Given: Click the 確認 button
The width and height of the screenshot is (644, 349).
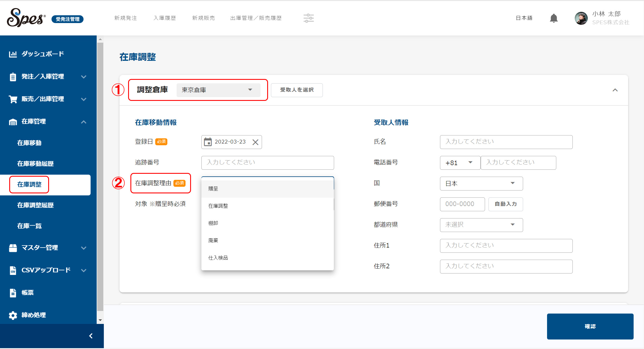Looking at the screenshot, I should pyautogui.click(x=590, y=327).
